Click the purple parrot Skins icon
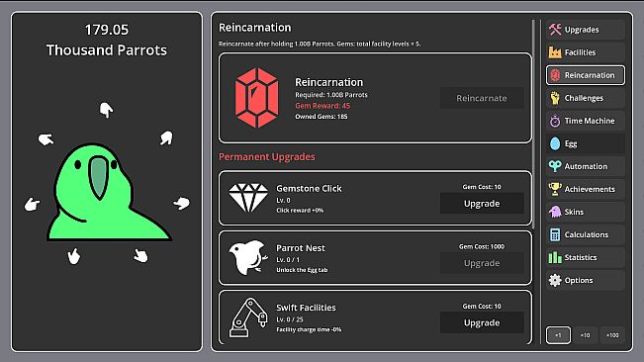This screenshot has width=644, height=362. pos(555,212)
